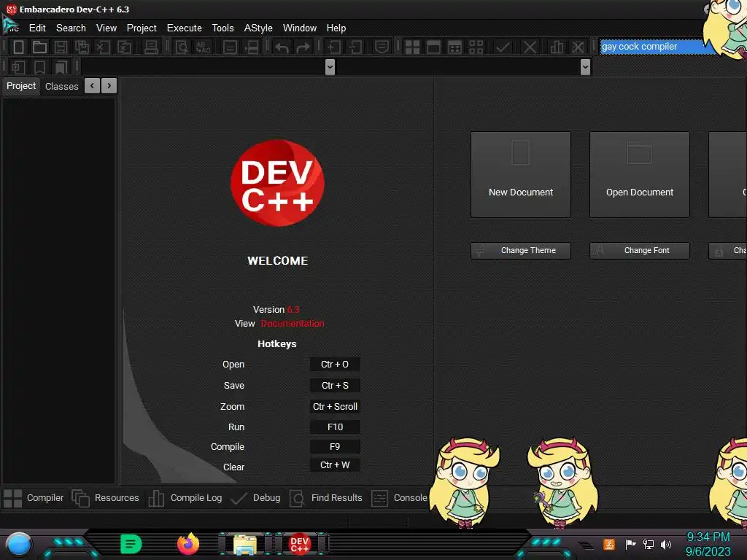Click the Delete profiling information icon

(578, 47)
